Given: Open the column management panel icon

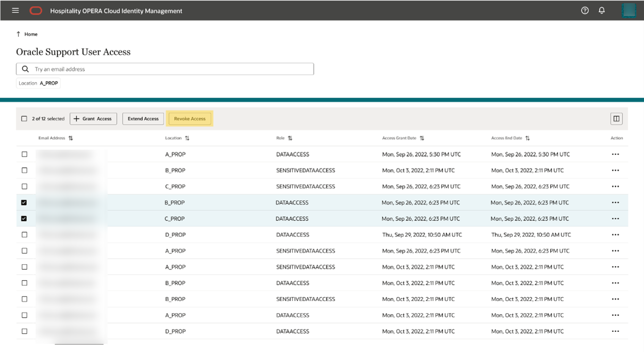Looking at the screenshot, I should (x=616, y=118).
